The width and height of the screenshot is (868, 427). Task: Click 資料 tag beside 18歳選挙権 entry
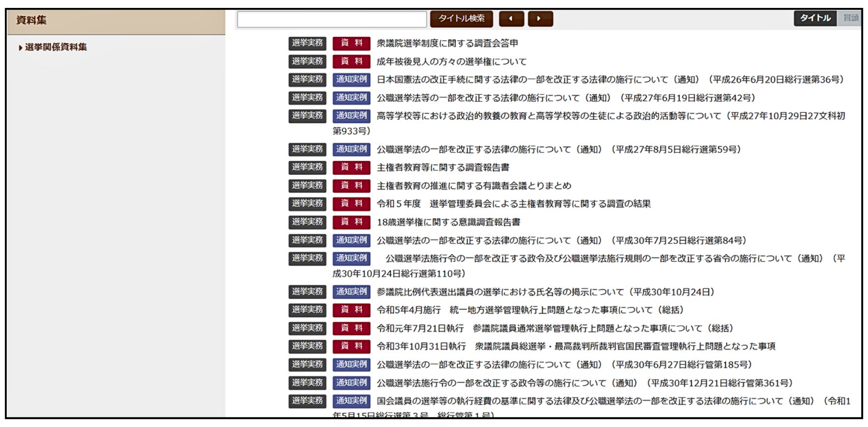pos(351,222)
